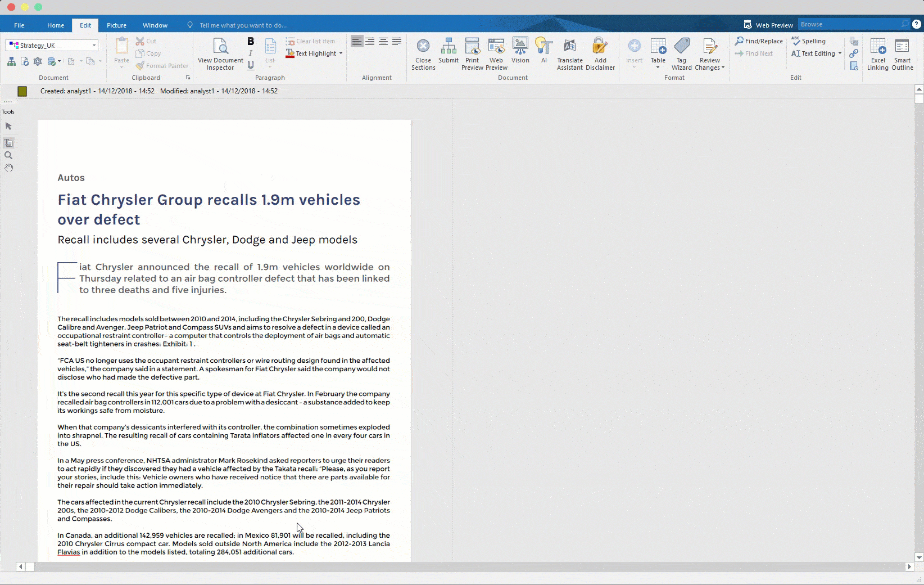Click subtitle 'Recall includes several Chrysler, Dodge and Jeep models'
Viewport: 924px width, 585px height.
click(207, 240)
